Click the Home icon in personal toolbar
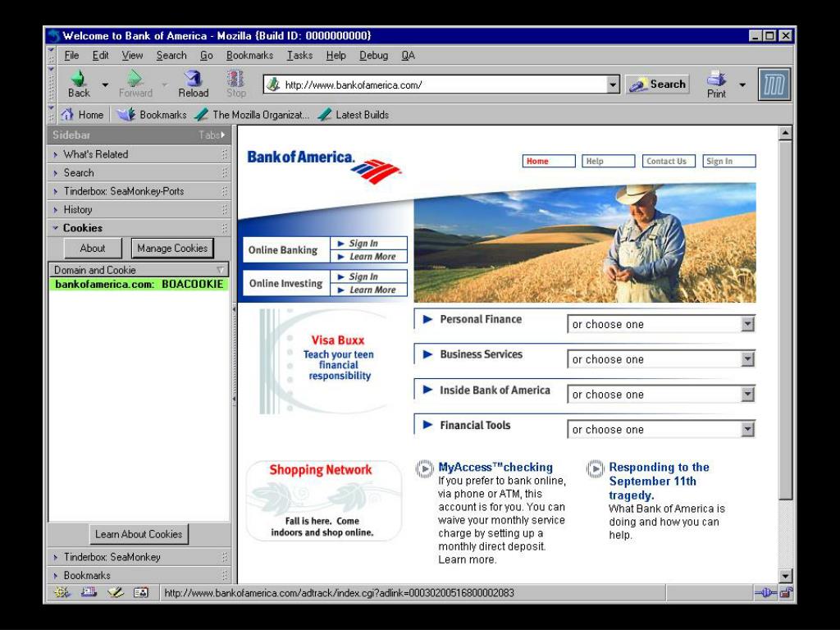This screenshot has width=840, height=630. 68,115
